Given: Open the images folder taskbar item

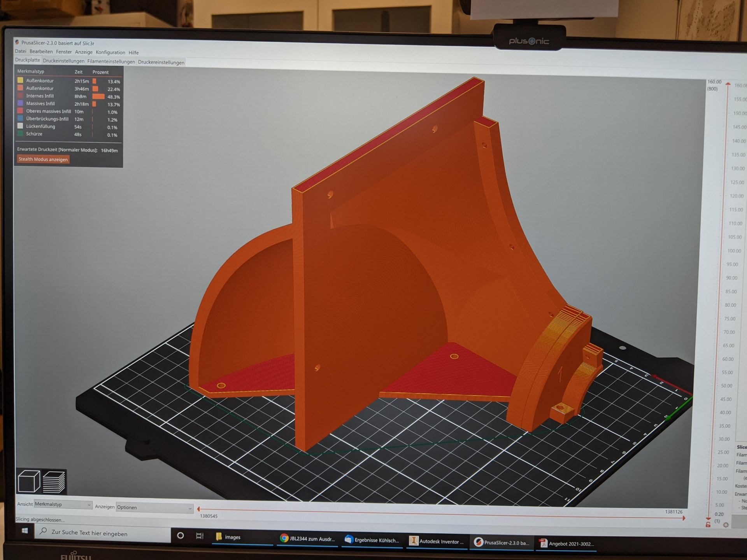Looking at the screenshot, I should click(242, 537).
